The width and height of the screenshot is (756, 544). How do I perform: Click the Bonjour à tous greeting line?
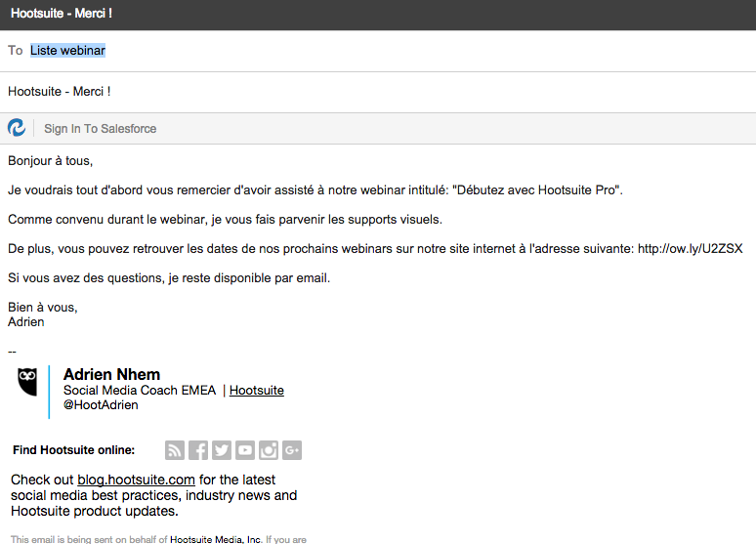coord(50,161)
